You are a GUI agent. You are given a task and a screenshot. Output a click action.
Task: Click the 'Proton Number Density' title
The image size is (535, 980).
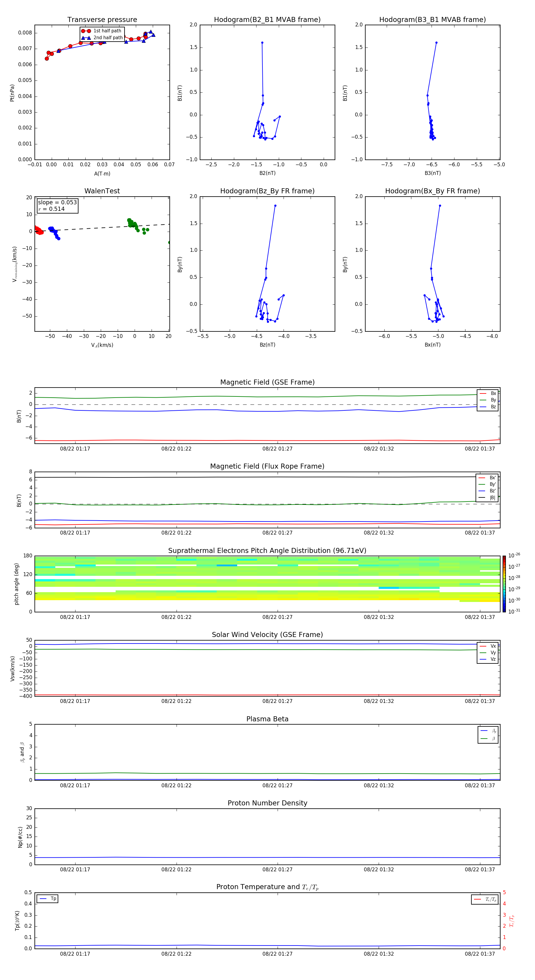(x=267, y=803)
